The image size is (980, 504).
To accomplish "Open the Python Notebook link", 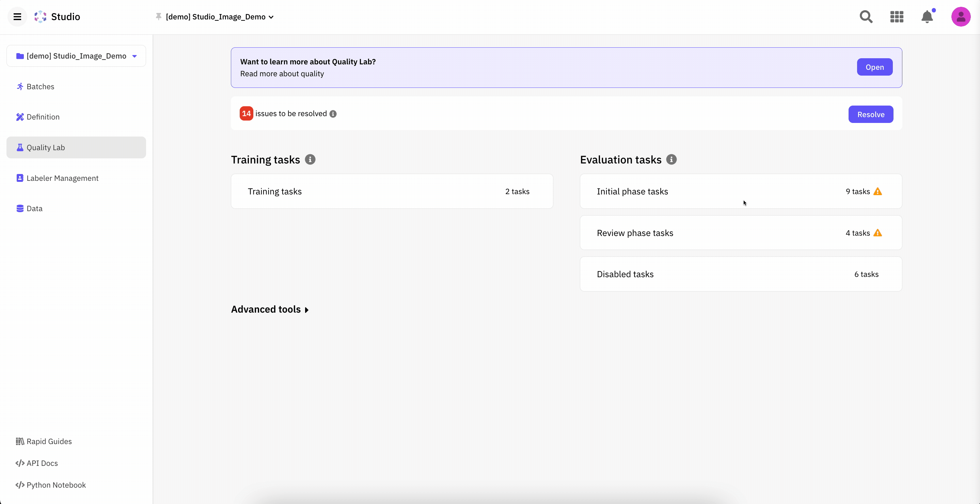I will tap(56, 485).
